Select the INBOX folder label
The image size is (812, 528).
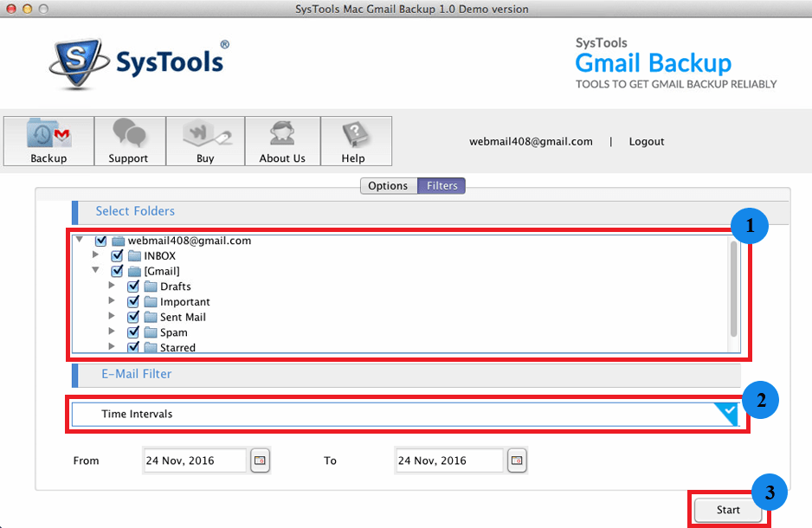point(159,255)
